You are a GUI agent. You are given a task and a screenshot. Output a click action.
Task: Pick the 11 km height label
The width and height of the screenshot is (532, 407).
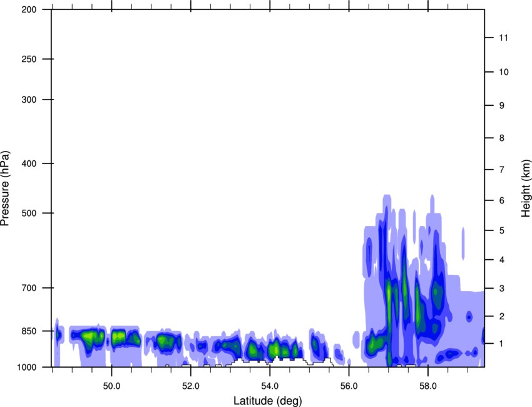tap(503, 38)
